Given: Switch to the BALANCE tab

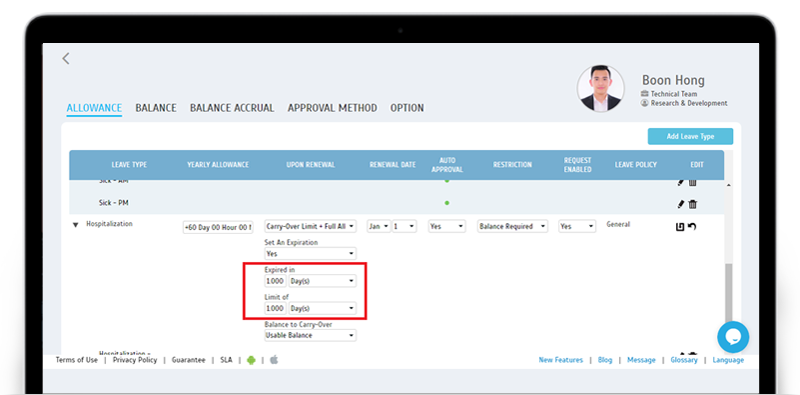Looking at the screenshot, I should (156, 108).
